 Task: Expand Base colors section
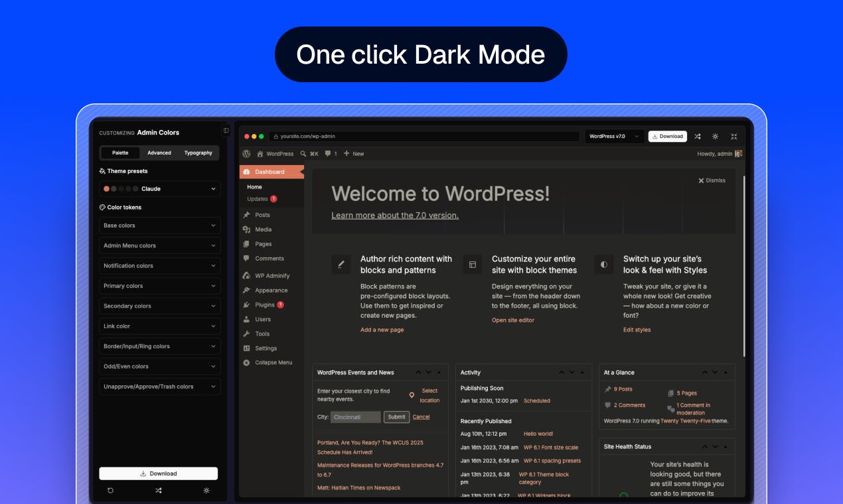pos(160,225)
